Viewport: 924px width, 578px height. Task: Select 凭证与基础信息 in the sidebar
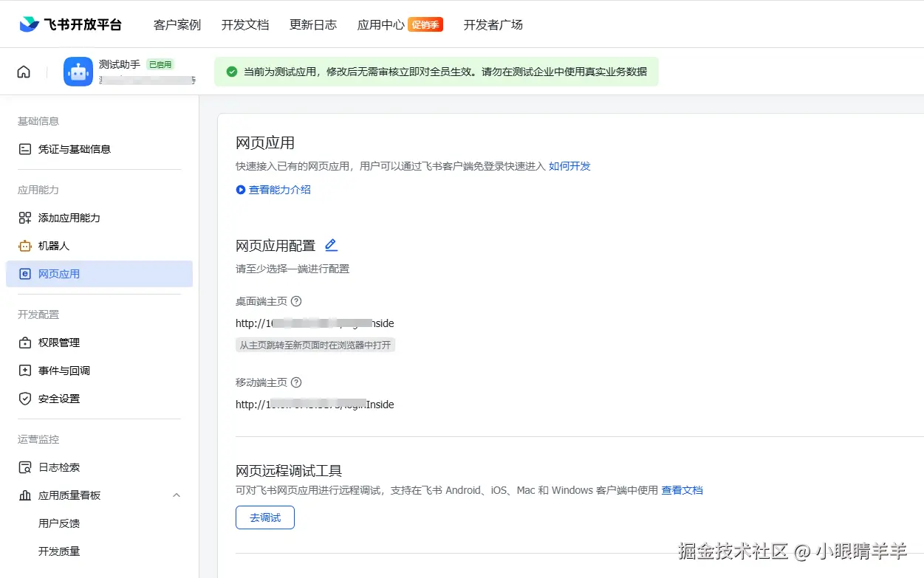click(x=99, y=149)
